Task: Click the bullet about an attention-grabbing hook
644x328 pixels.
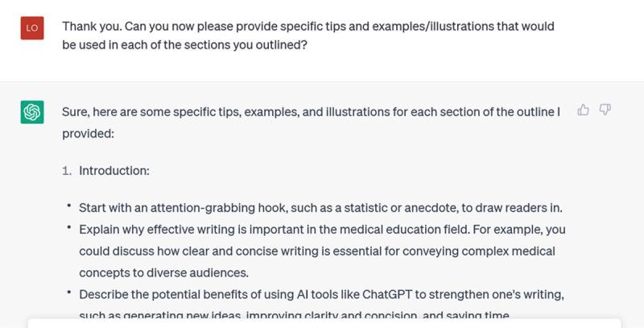Action: [x=320, y=207]
